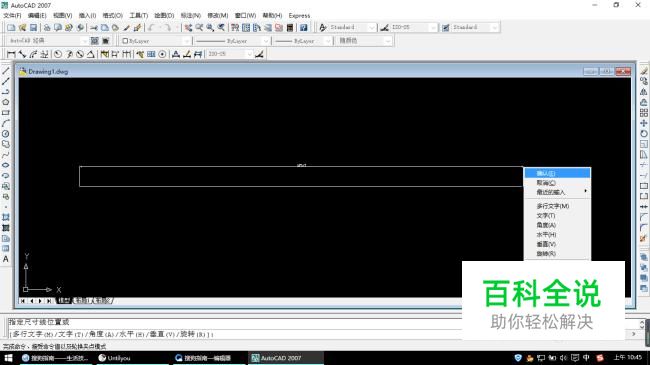Select the Mirror tool in the Modify toolbar

(644, 92)
